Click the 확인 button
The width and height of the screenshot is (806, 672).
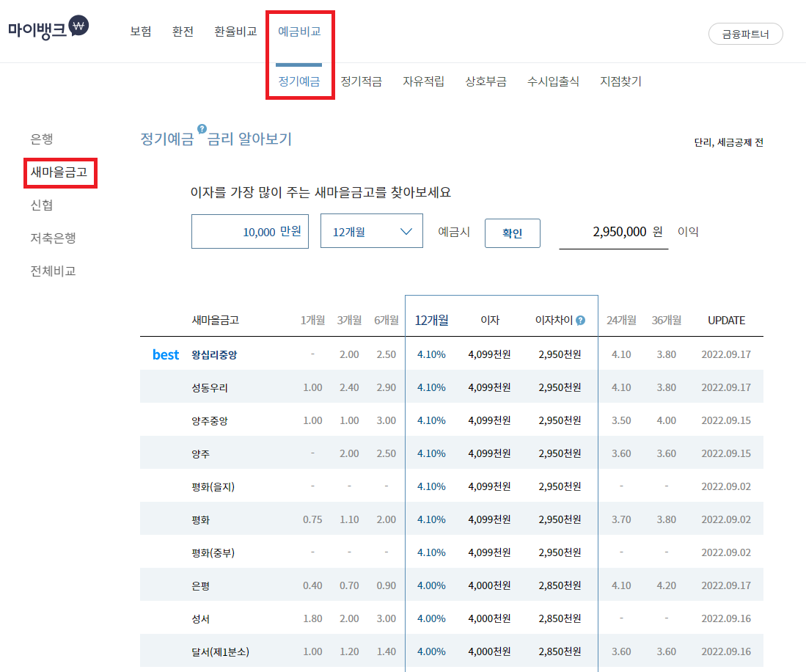[513, 233]
